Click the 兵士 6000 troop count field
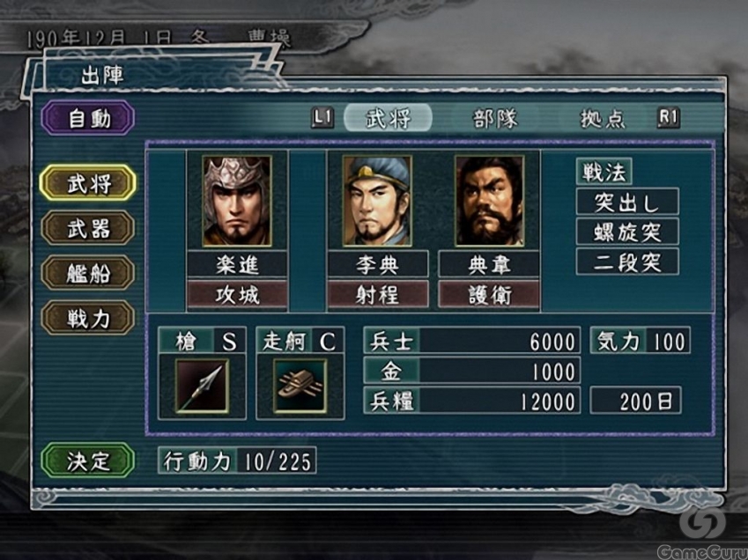The height and width of the screenshot is (560, 748). pos(471,341)
